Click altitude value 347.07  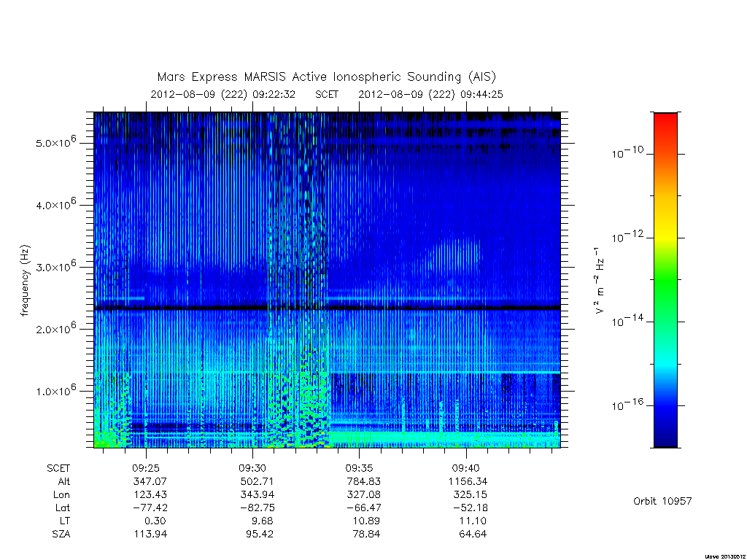point(150,481)
